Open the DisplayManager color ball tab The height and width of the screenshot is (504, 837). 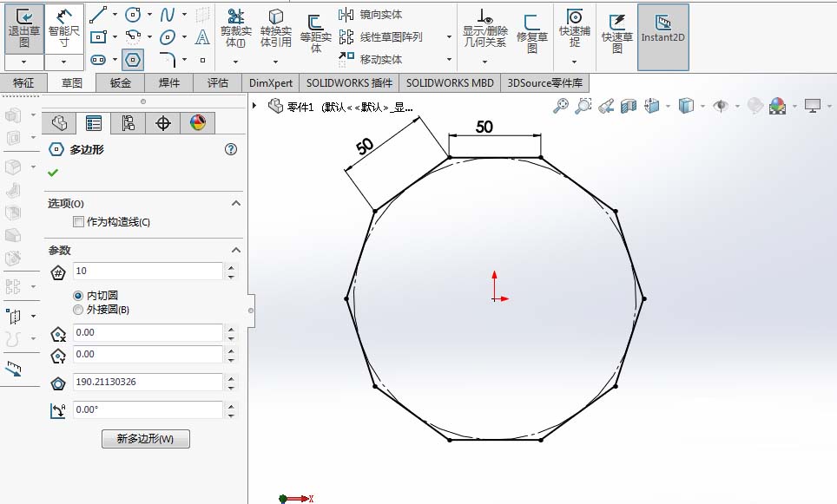[197, 123]
